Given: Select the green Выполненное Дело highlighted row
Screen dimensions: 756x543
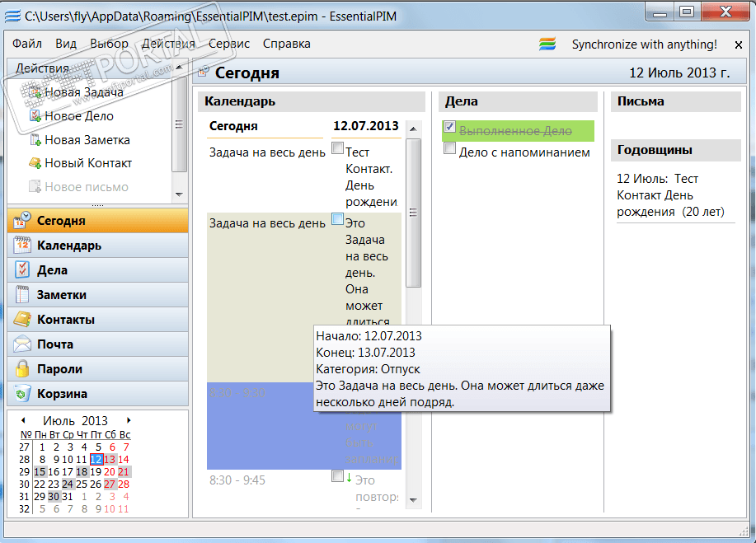Looking at the screenshot, I should point(518,130).
